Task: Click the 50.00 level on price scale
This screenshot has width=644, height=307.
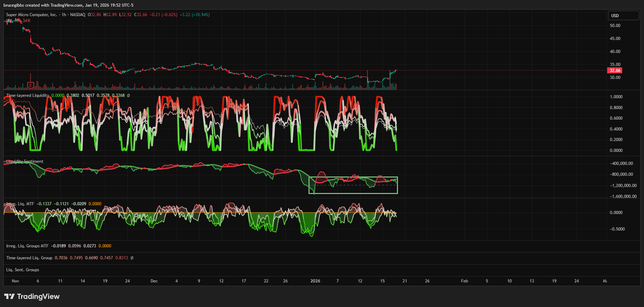Action: [615, 26]
